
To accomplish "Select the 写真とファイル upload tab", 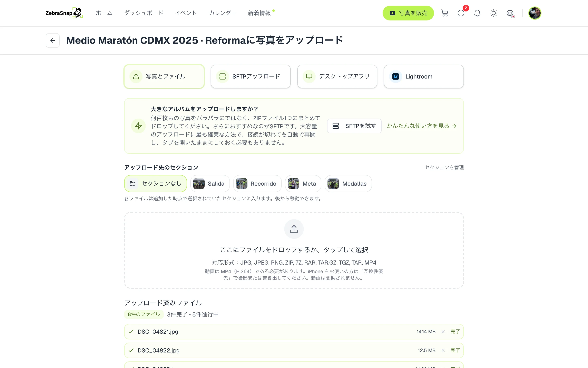I will pos(164,76).
